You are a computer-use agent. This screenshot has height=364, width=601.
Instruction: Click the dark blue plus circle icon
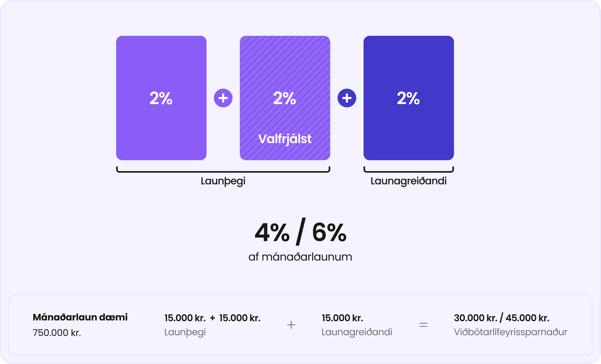pyautogui.click(x=347, y=98)
